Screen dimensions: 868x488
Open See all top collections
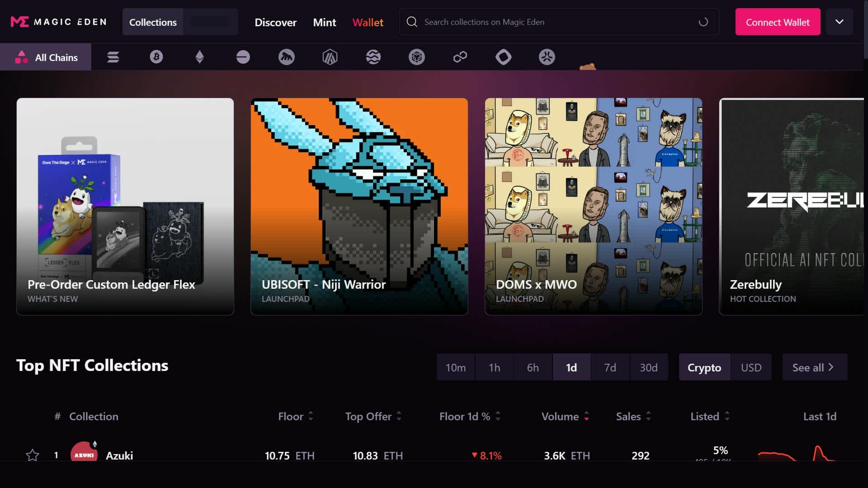(814, 367)
